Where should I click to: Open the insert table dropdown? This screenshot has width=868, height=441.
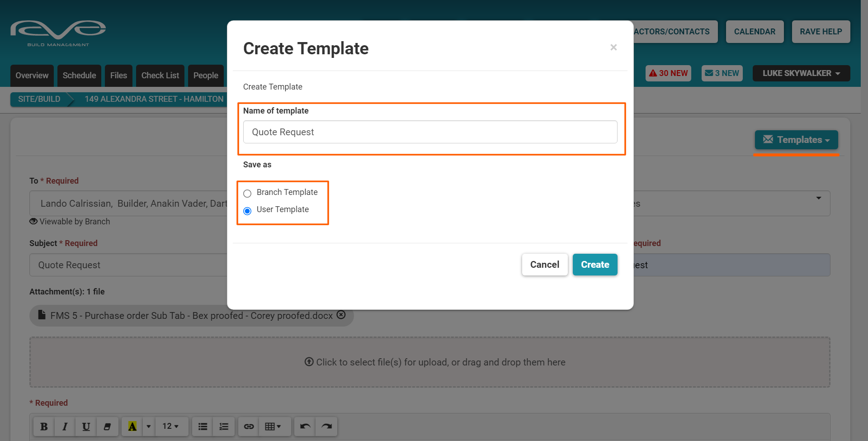point(273,427)
